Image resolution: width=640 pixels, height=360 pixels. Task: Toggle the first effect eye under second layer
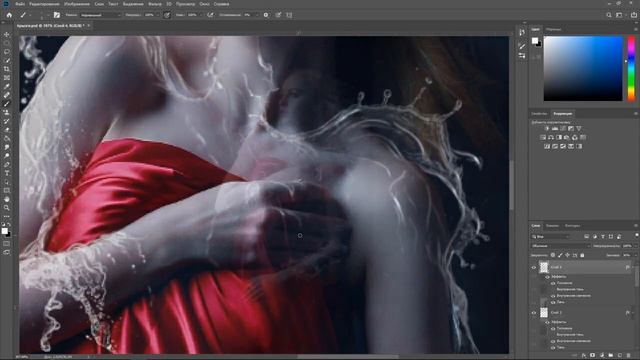tap(553, 329)
